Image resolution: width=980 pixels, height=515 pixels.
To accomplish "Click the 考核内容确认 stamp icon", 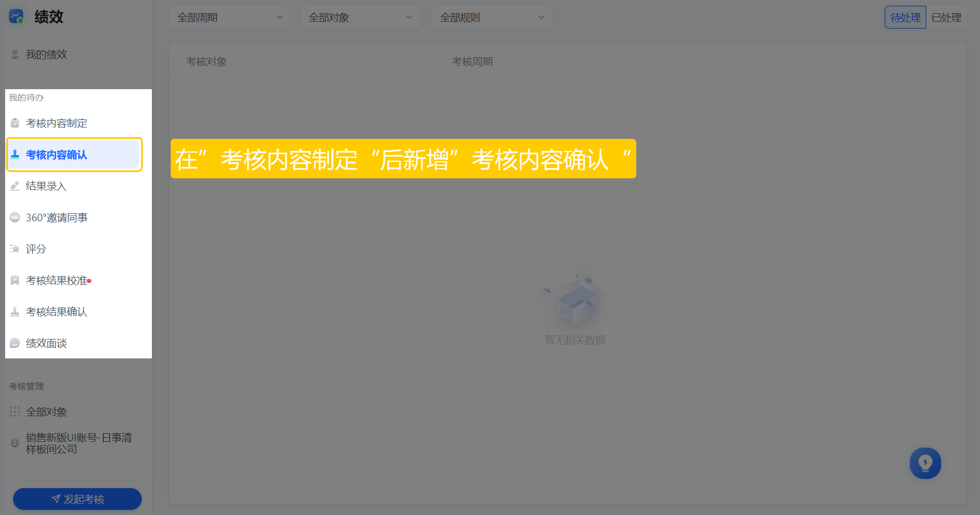I will [x=15, y=154].
